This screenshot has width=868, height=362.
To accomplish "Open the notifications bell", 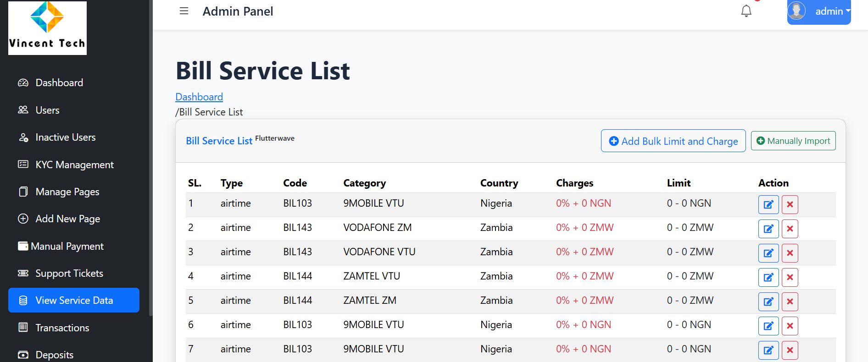I will [746, 11].
